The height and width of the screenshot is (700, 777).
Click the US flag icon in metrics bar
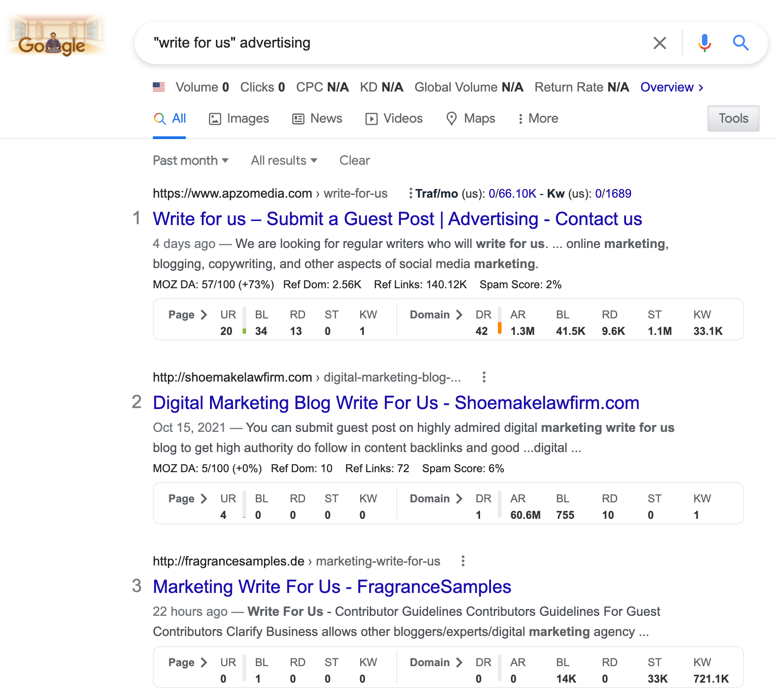(159, 86)
